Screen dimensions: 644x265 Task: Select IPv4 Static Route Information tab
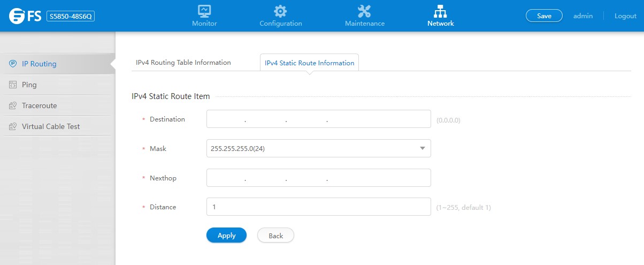[309, 63]
